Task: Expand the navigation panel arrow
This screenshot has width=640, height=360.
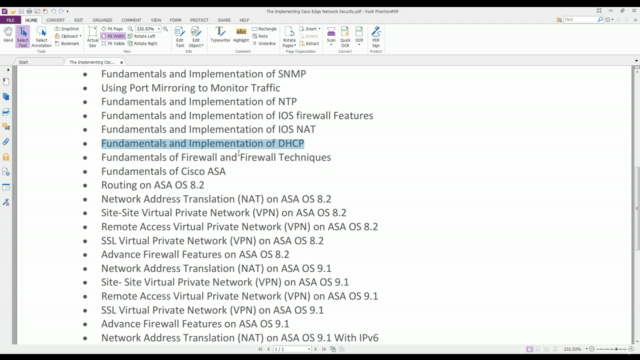Action: [8, 70]
